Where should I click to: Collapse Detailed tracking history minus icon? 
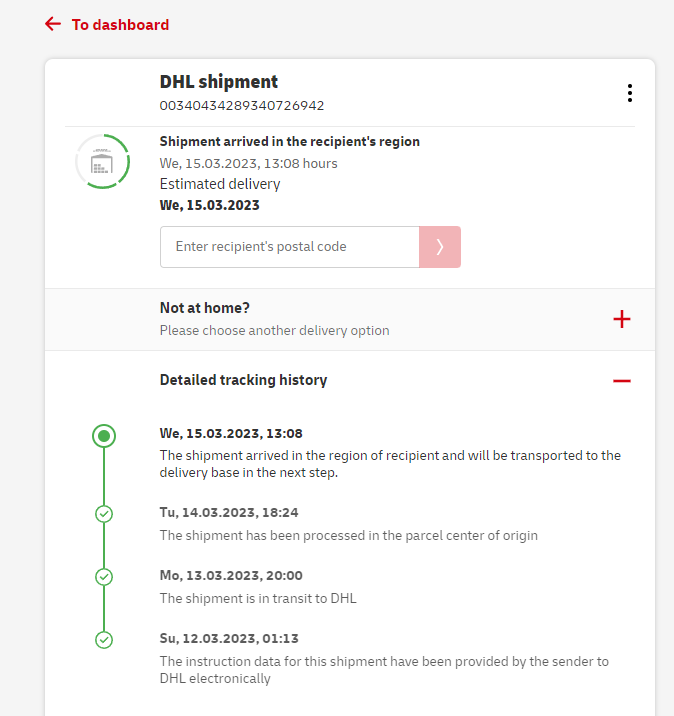(622, 381)
